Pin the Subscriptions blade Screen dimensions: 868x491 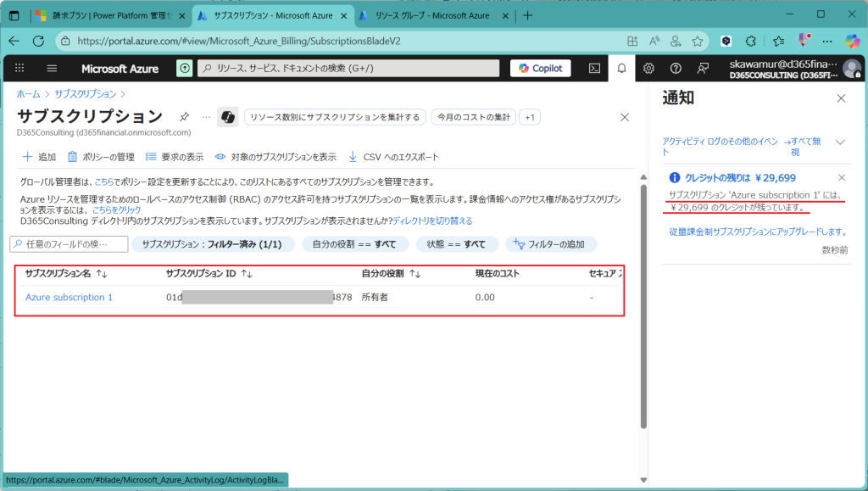point(184,117)
